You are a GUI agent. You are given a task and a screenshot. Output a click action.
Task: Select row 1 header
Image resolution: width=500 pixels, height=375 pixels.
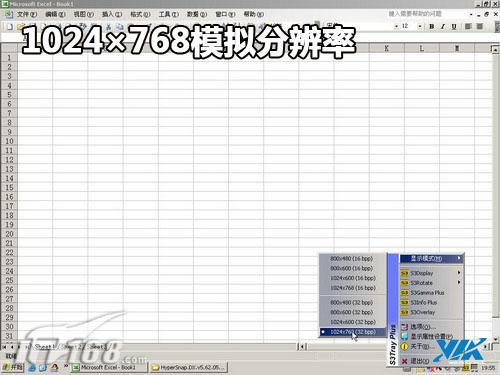click(9, 58)
